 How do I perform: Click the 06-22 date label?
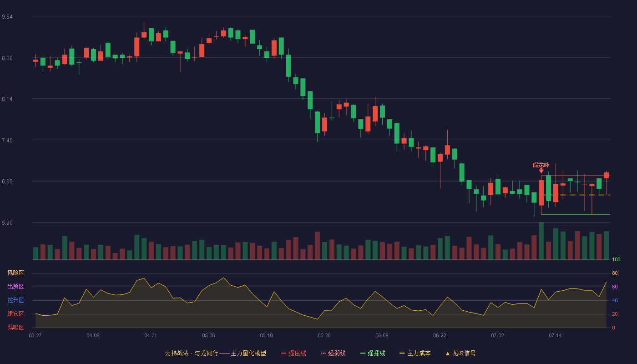tap(440, 335)
